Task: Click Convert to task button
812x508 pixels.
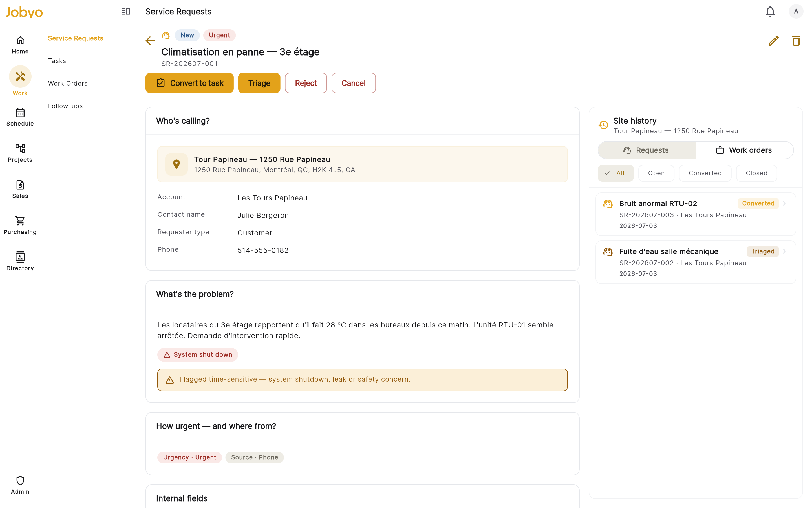Action: click(x=189, y=83)
